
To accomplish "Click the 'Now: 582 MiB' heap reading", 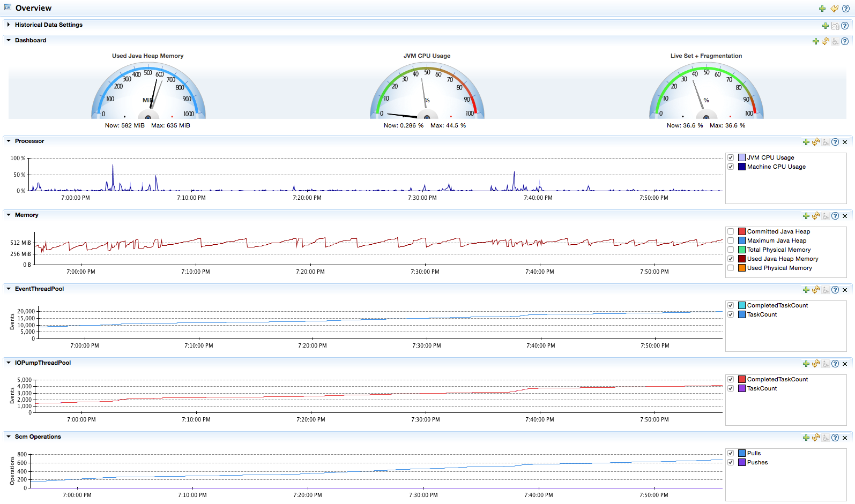I will pos(125,125).
